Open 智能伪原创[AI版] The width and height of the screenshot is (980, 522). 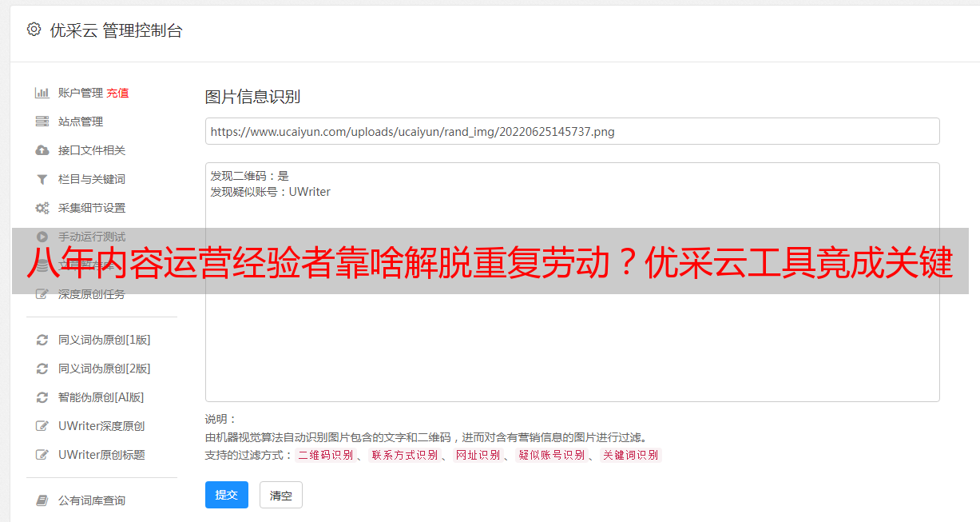tap(101, 397)
